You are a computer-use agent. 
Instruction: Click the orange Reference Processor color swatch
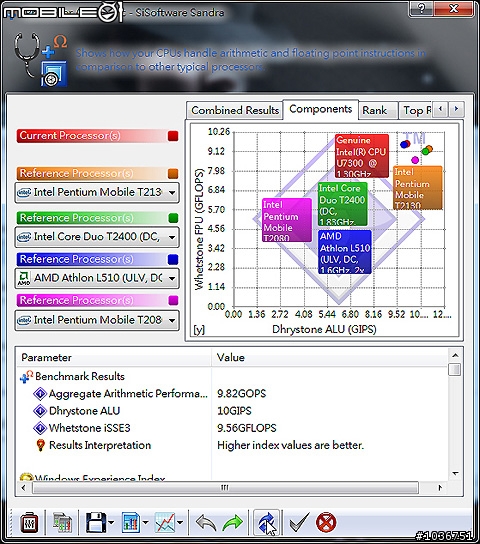[173, 173]
